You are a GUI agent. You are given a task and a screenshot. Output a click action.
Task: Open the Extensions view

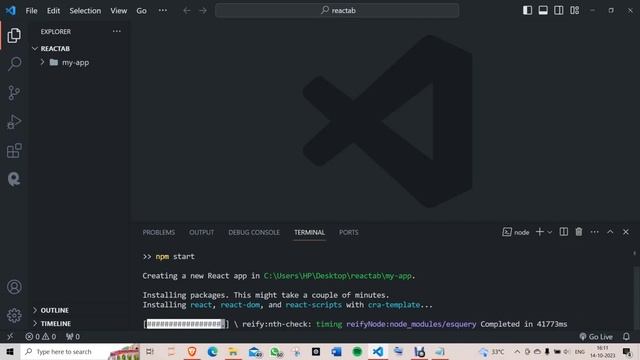tap(14, 151)
